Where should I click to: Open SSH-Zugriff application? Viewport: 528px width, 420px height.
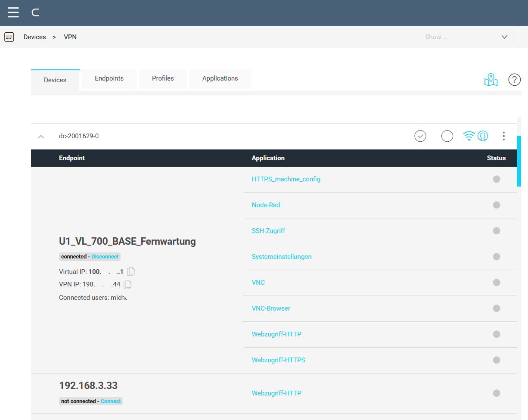click(x=269, y=231)
